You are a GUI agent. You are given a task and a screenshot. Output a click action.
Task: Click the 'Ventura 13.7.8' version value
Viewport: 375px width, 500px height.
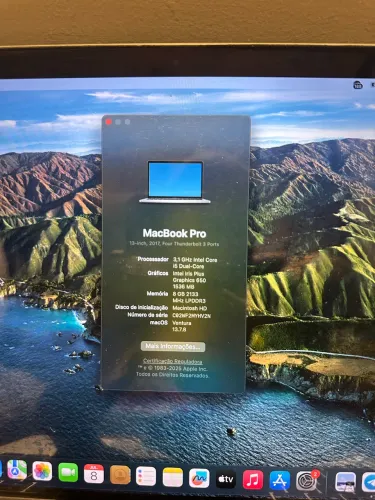coord(182,326)
